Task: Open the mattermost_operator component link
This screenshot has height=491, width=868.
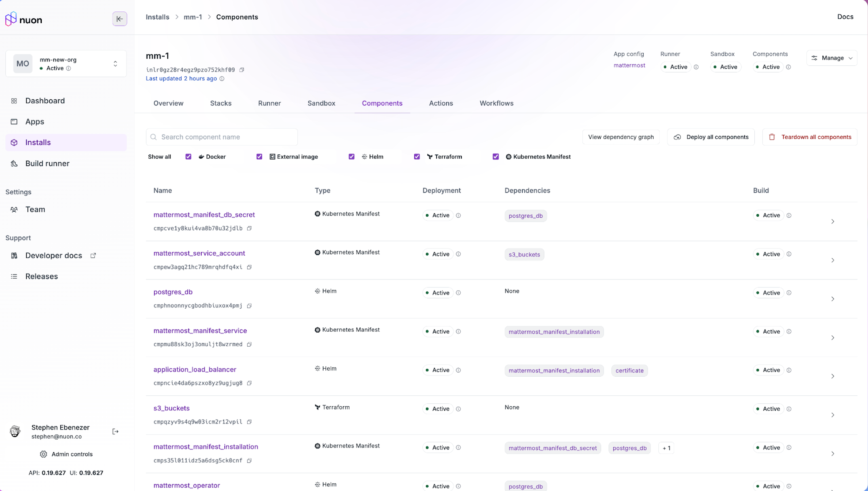Action: point(187,485)
